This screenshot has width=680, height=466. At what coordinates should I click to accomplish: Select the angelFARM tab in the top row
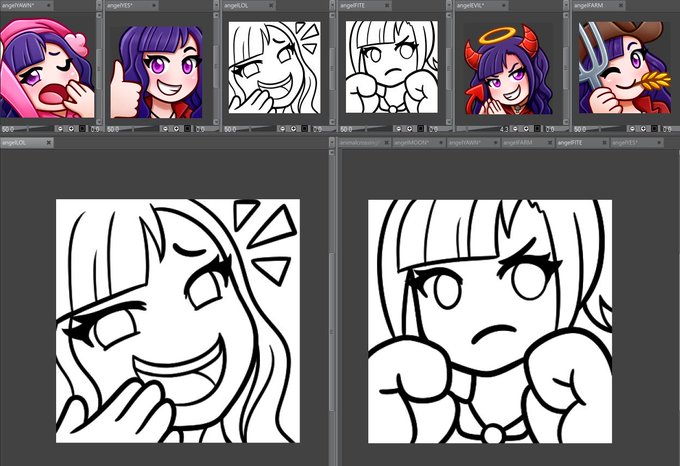pos(598,5)
